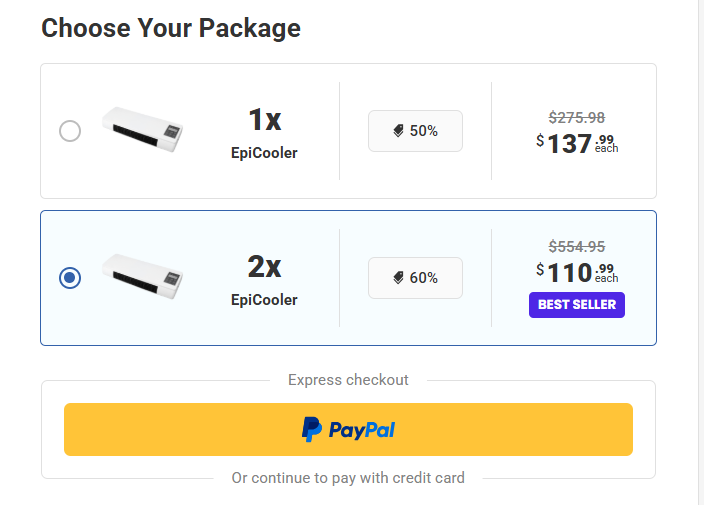Click the crossed-out $554.95 price
This screenshot has height=505, width=704.
pyautogui.click(x=577, y=246)
